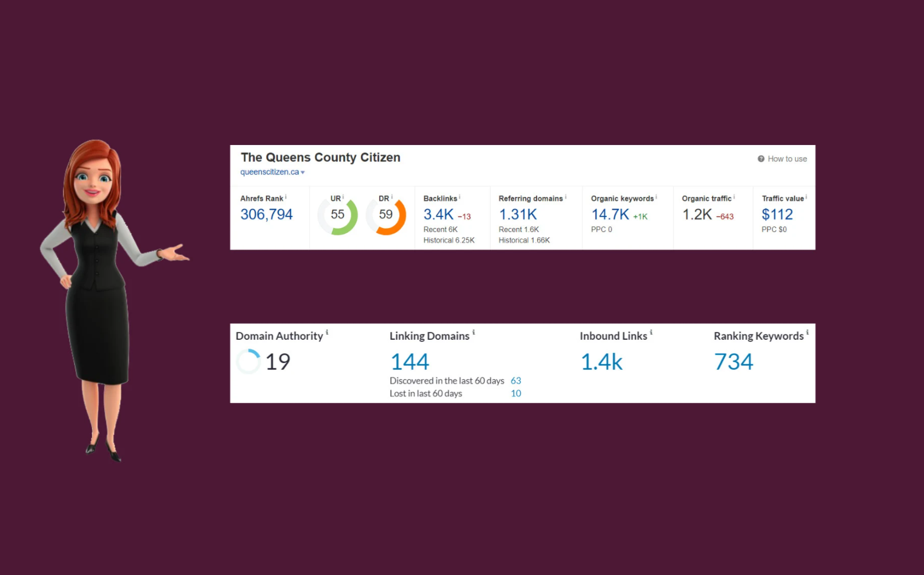Click the Inbound Links info icon

click(652, 332)
